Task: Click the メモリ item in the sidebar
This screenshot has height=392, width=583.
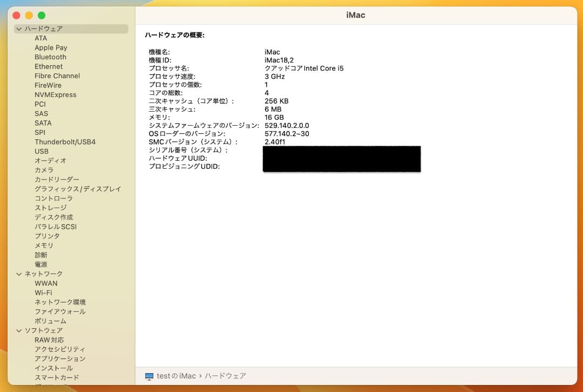Action: tap(44, 246)
